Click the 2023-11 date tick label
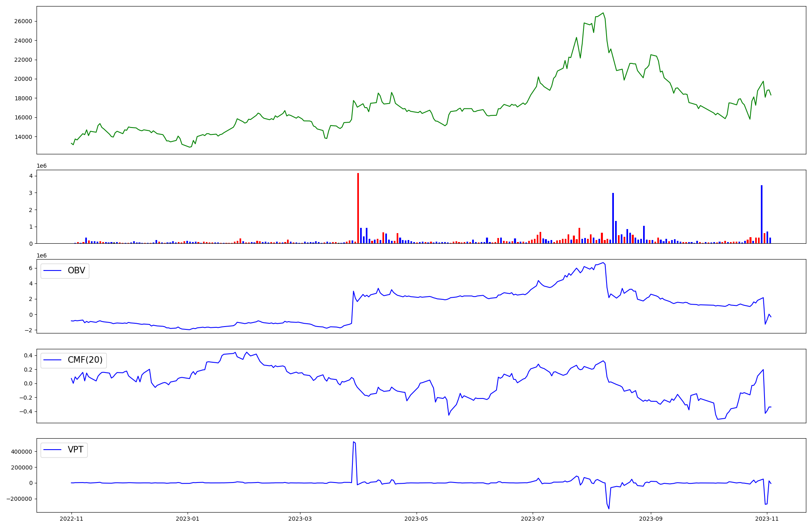This screenshot has width=812, height=528. tap(767, 519)
